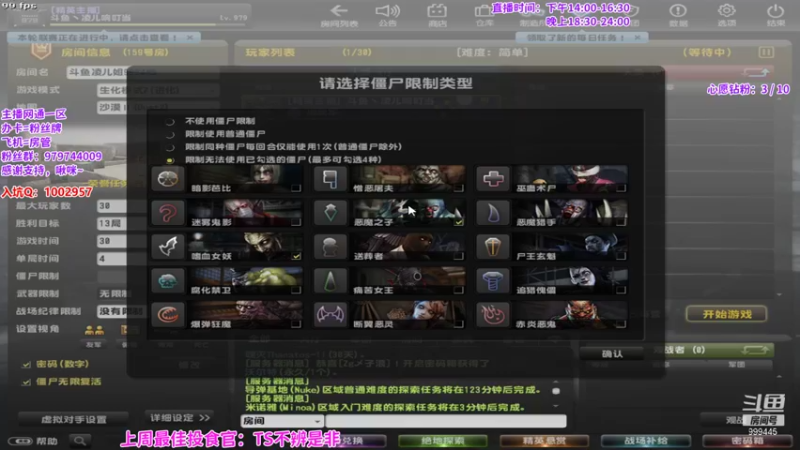Select the 限制使用普通僵尸 radio option
800x450 pixels.
170,134
